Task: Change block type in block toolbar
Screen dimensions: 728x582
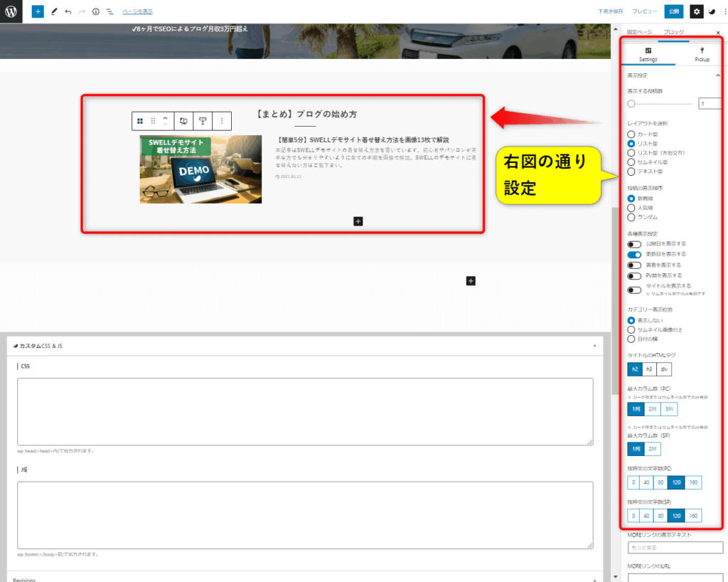Action: coord(140,121)
